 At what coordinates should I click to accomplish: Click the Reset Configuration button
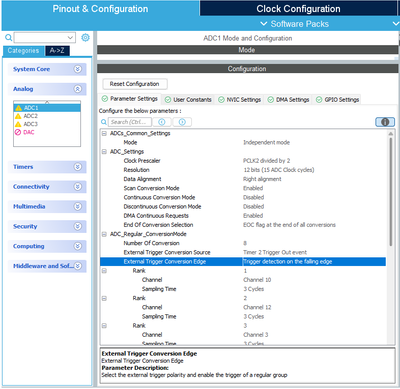coord(134,84)
